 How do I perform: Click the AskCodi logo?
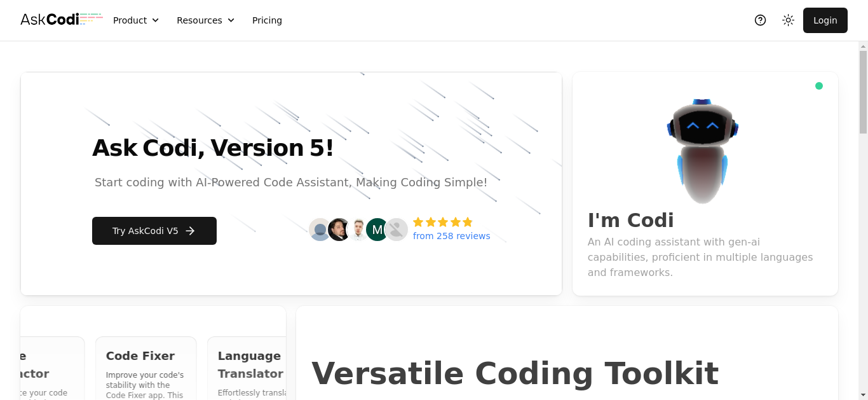coord(61,20)
